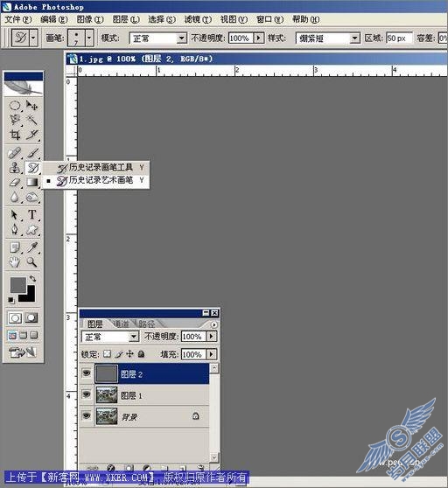Click the foreground gray color swatch

coord(18,285)
